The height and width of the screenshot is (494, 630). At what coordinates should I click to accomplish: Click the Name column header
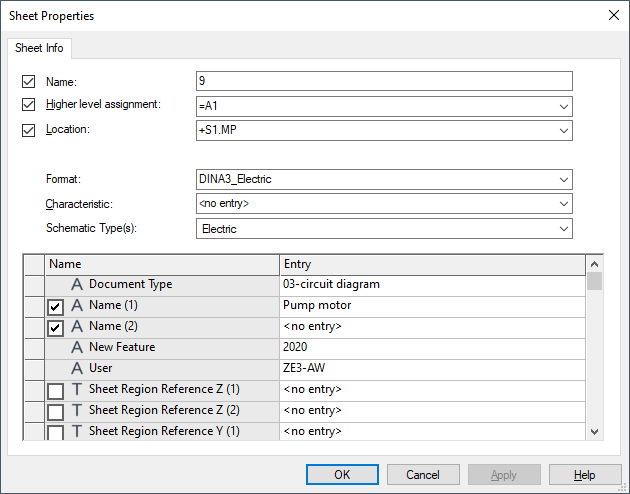click(x=162, y=265)
